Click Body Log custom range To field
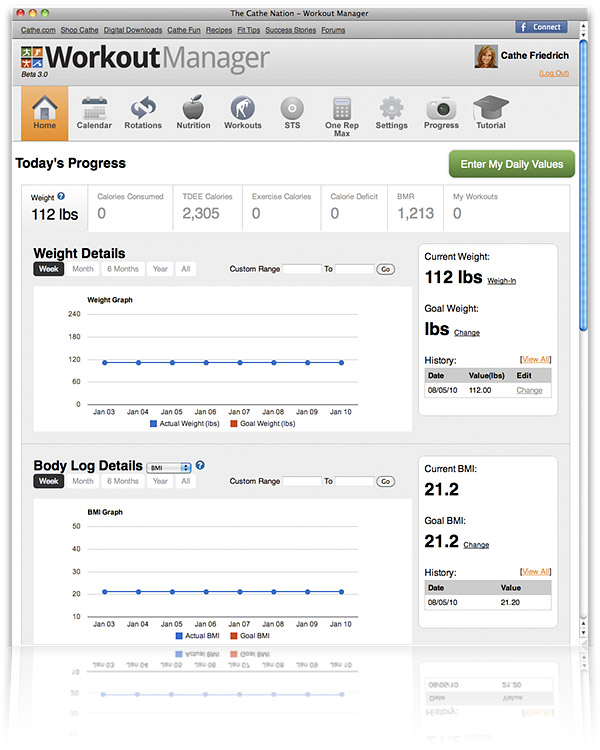The width and height of the screenshot is (600, 750). click(355, 482)
